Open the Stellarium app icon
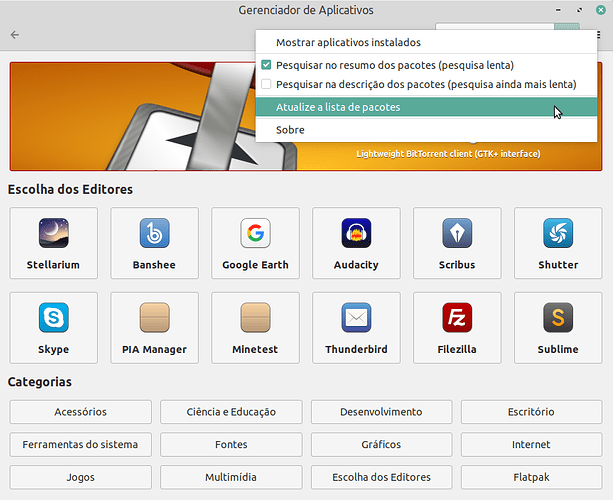Screen dimensions: 613x500 [54, 233]
